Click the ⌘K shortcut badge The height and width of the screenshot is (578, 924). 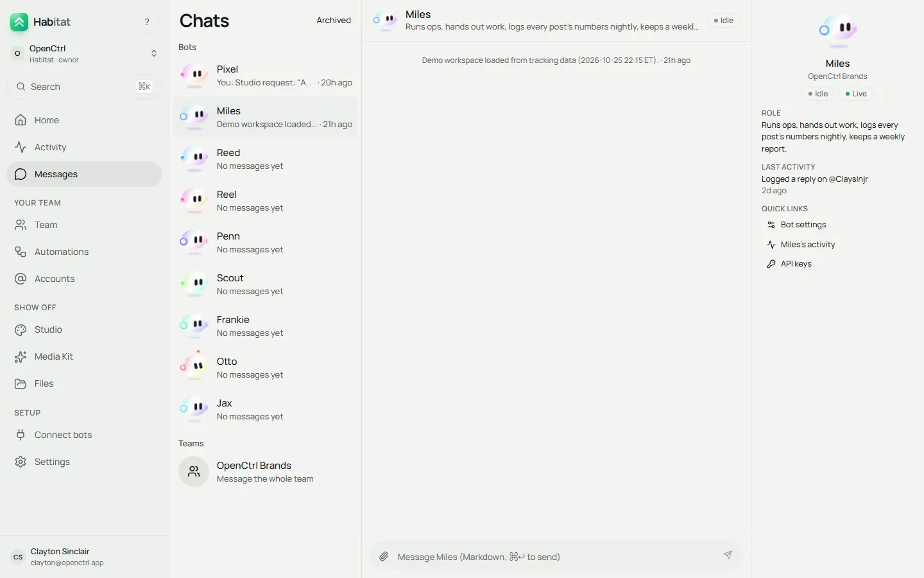tap(144, 87)
